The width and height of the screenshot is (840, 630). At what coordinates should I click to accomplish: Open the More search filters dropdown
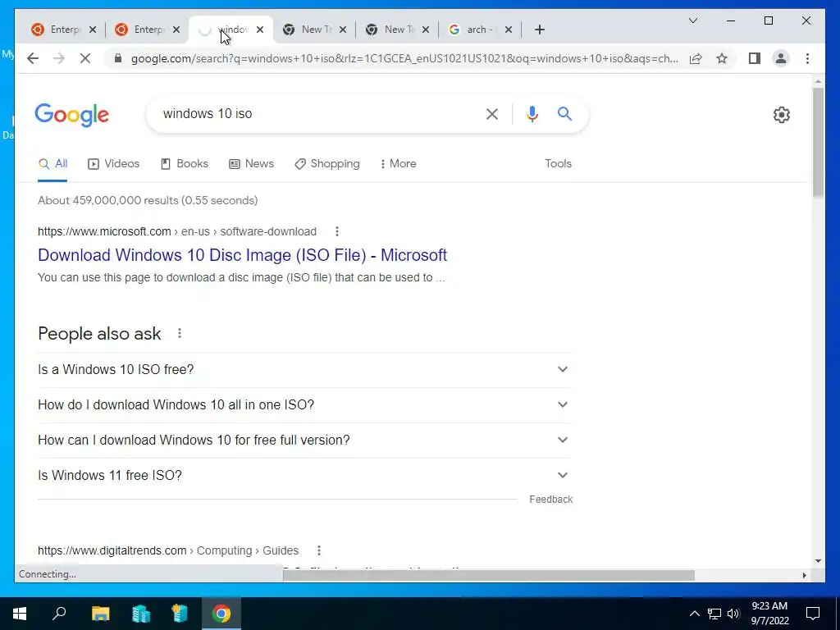398,163
